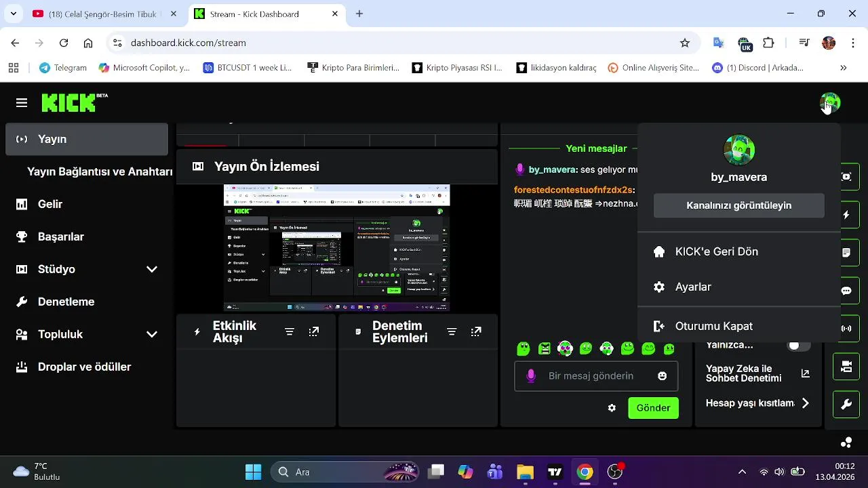868x488 pixels.
Task: Click the KICK beta logo
Action: [x=75, y=102]
